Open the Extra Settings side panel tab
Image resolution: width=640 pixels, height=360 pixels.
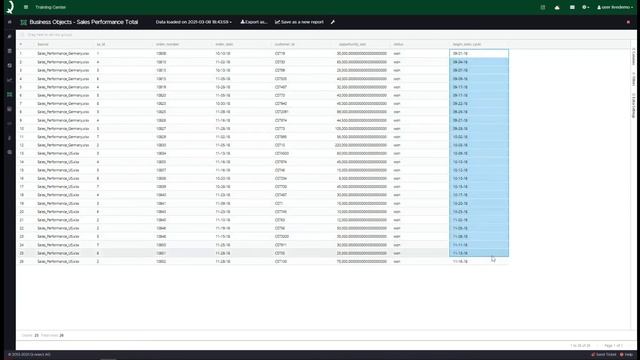[x=634, y=105]
